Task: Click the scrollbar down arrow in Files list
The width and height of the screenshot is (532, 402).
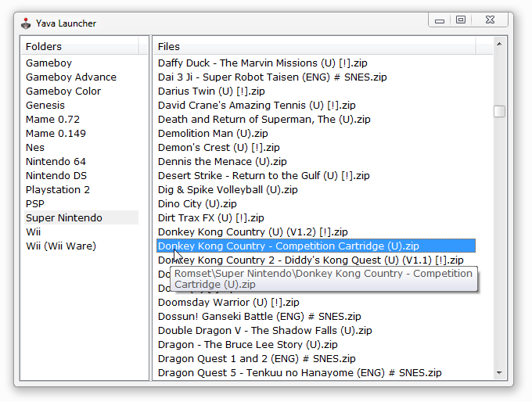Action: [x=499, y=372]
